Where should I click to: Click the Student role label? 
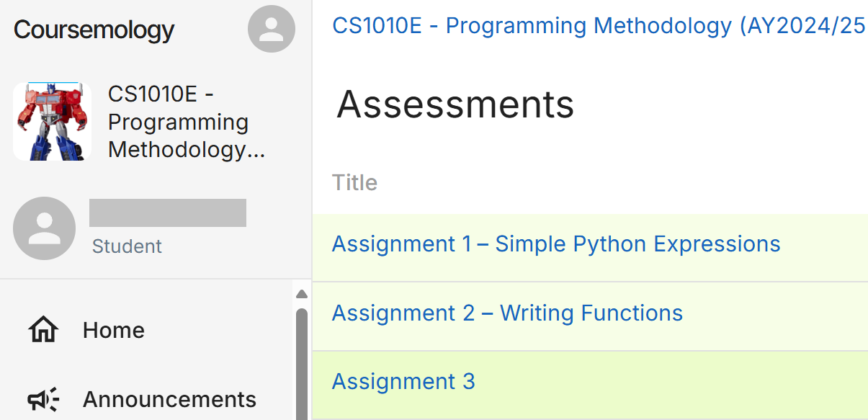pos(127,246)
